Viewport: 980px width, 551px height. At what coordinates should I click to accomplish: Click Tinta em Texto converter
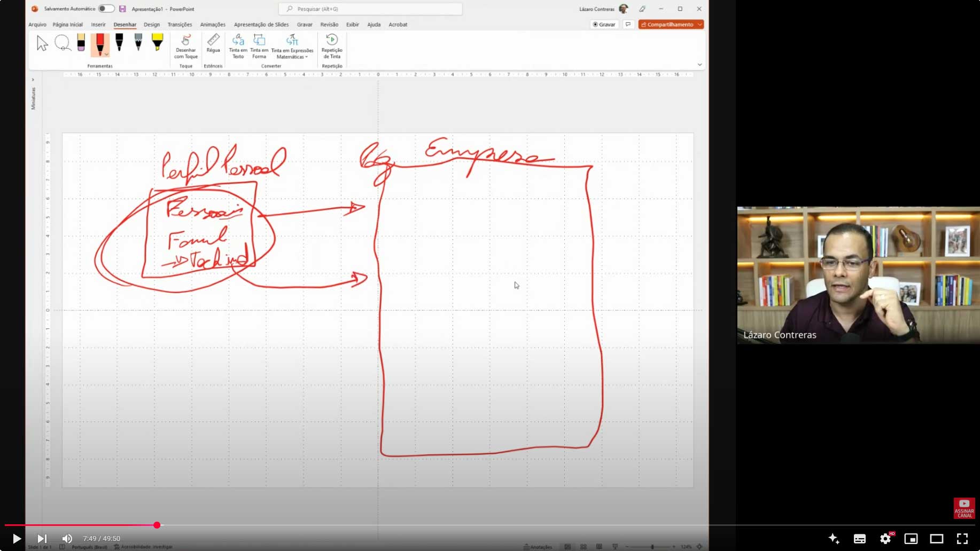(238, 46)
